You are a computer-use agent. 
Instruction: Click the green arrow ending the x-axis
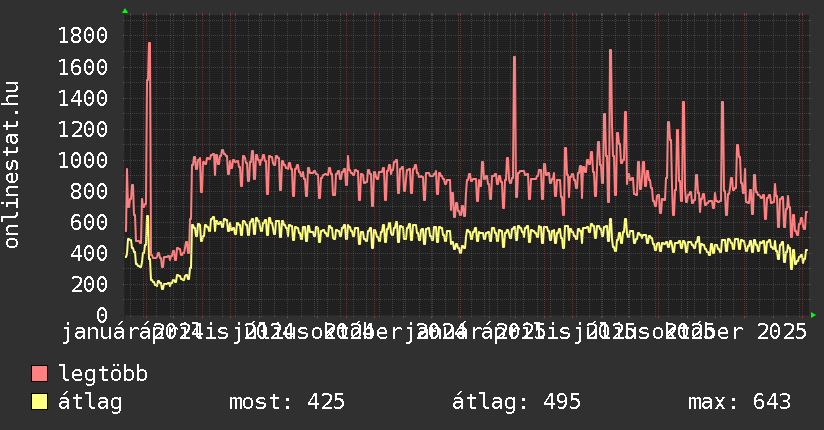point(813,315)
